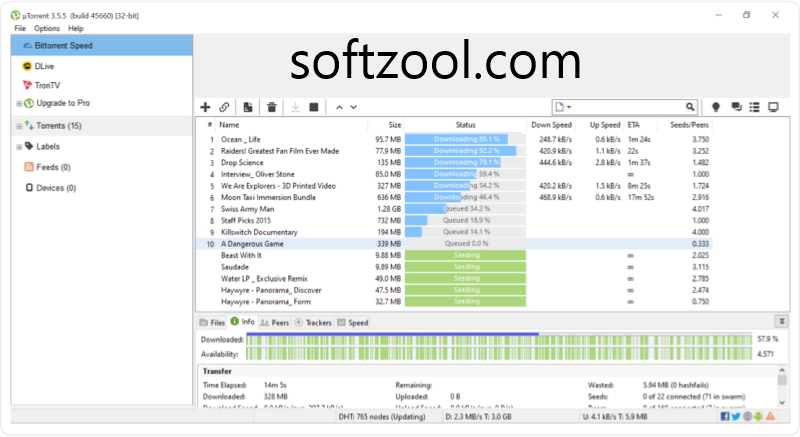Click the Add Torrent plus icon
Screen dimensions: 800x437
[x=205, y=107]
